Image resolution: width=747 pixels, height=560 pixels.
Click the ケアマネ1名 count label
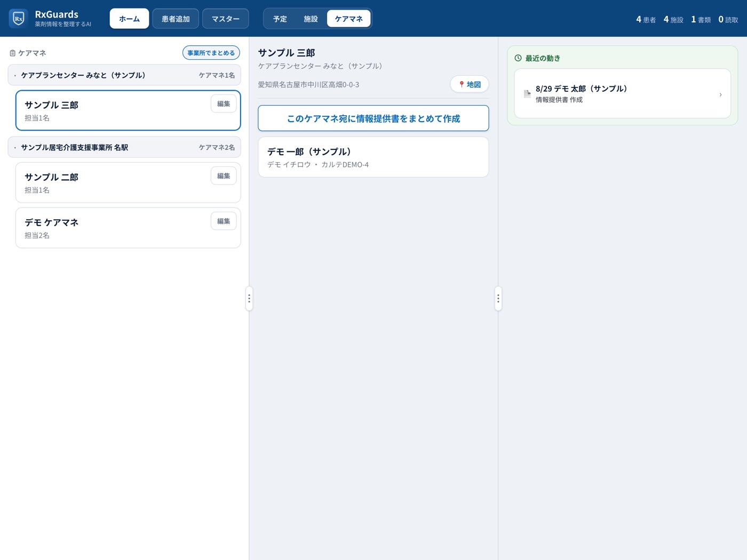pos(217,75)
